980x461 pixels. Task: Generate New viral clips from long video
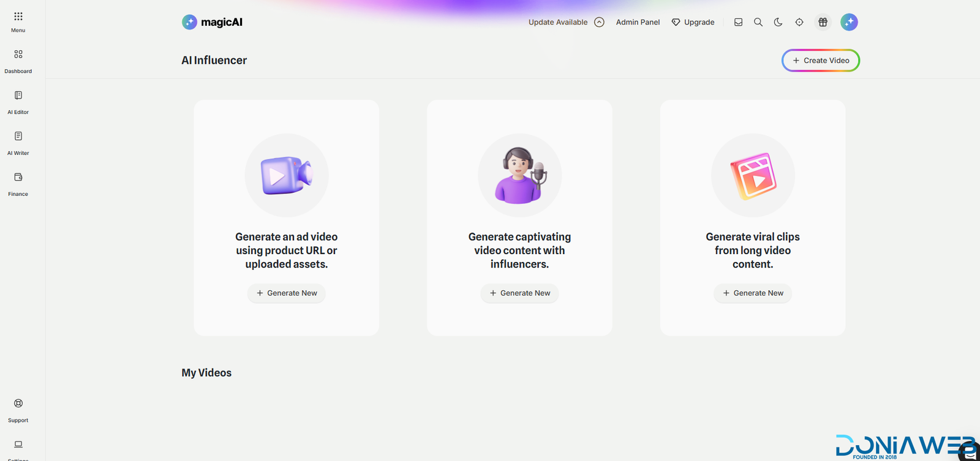[x=753, y=293]
